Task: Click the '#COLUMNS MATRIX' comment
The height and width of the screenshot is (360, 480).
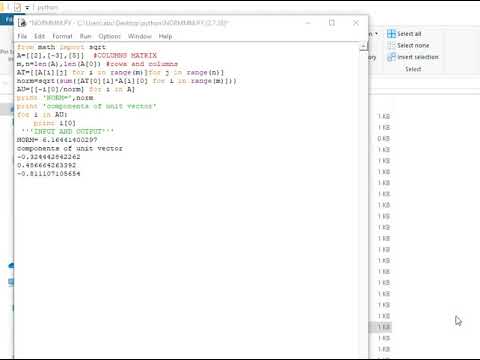Action: click(x=125, y=55)
